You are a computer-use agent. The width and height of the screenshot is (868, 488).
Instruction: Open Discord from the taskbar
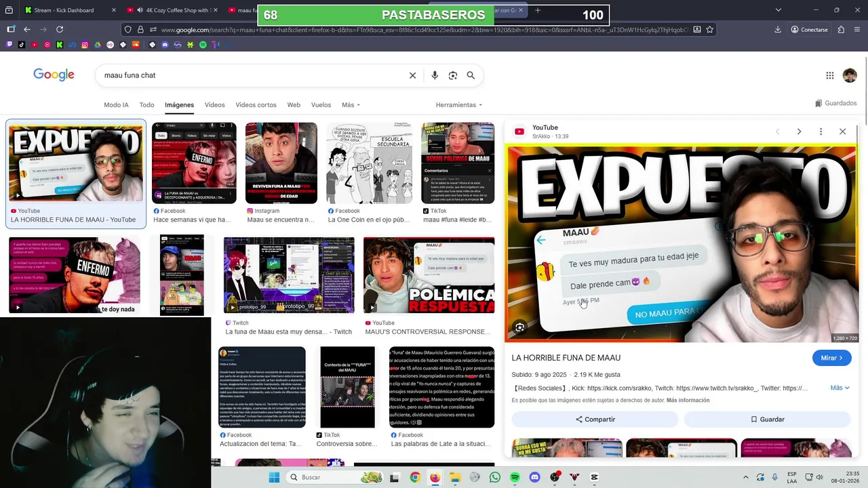535,477
